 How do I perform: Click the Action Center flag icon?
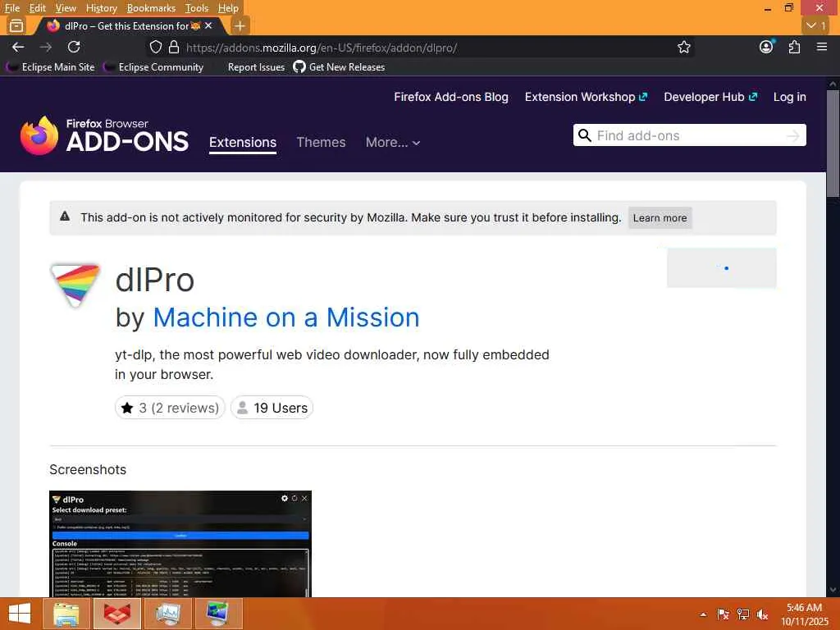pos(723,614)
